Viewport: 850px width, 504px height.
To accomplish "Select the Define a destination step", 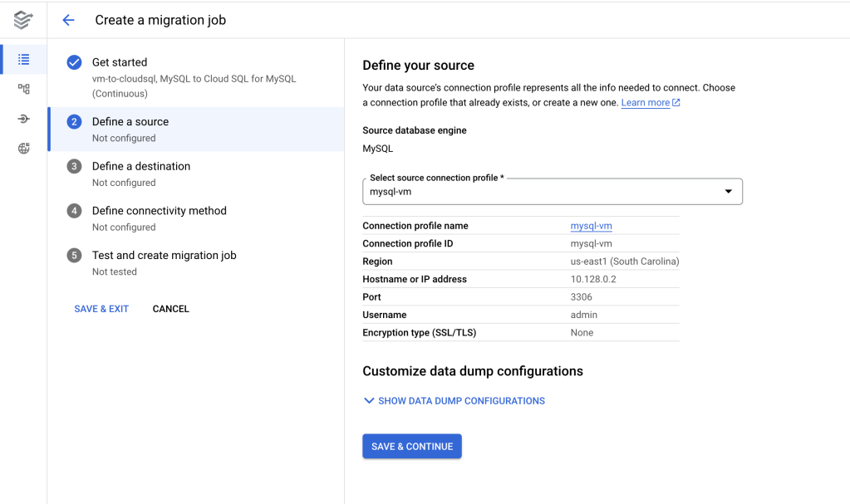I will [x=196, y=174].
